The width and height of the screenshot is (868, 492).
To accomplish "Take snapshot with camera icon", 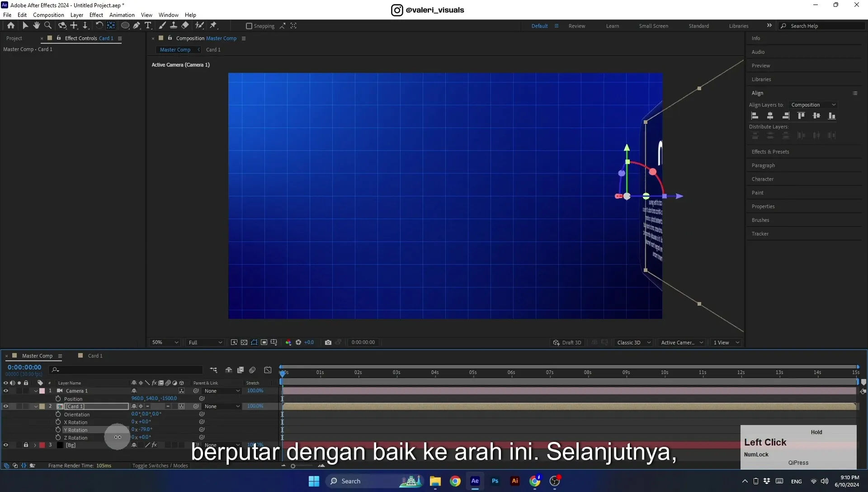I will point(328,342).
